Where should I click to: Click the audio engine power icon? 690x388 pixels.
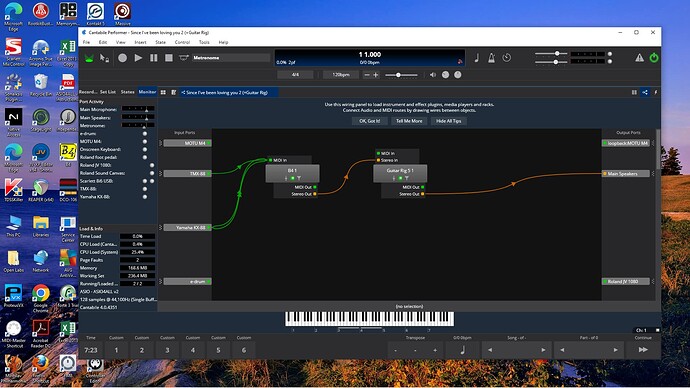(x=654, y=58)
